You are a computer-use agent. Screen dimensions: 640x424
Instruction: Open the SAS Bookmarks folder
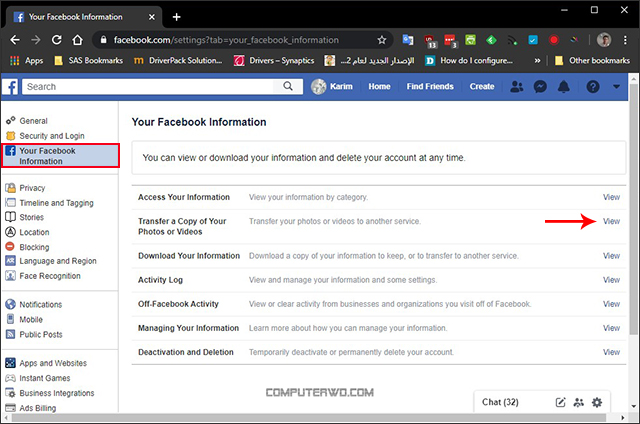tap(89, 61)
